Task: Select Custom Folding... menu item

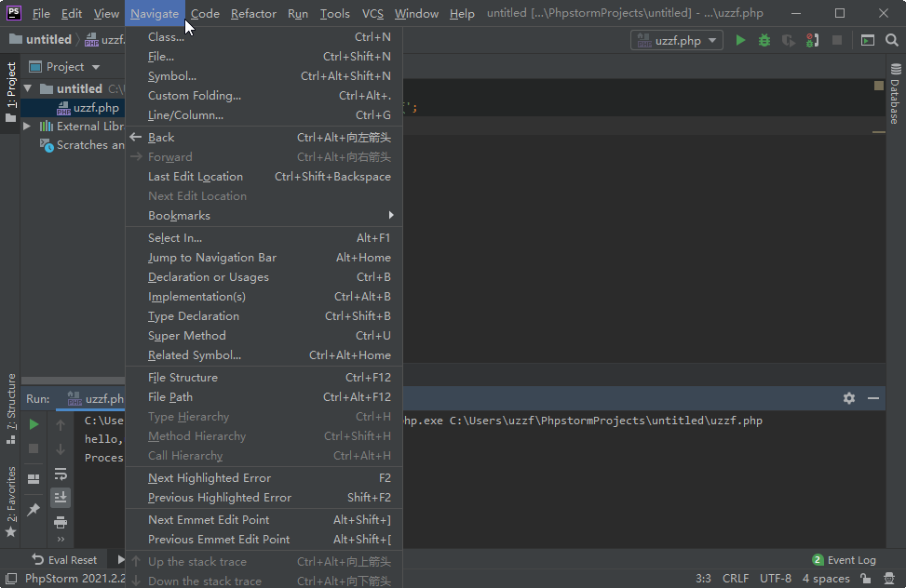Action: coord(264,96)
